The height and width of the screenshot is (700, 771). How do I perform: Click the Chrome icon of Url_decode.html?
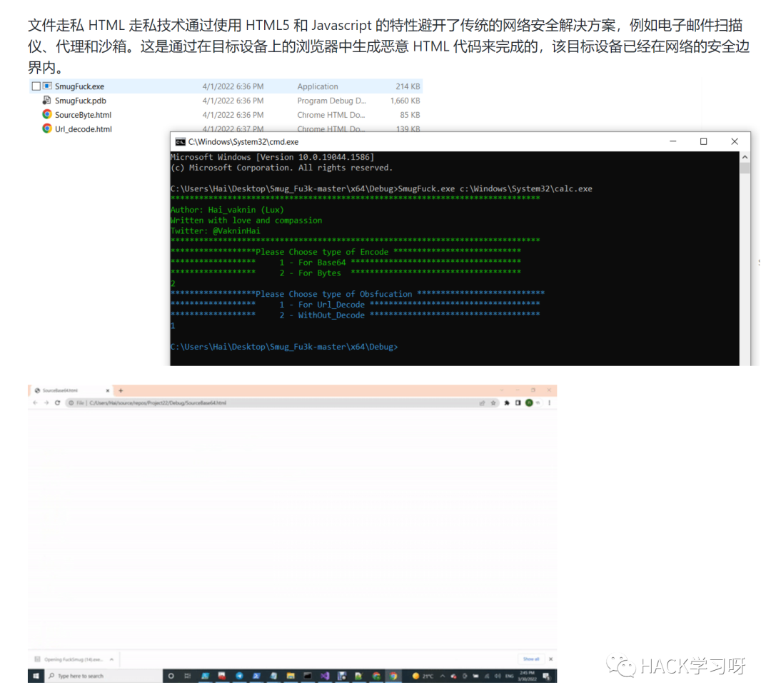[x=46, y=128]
